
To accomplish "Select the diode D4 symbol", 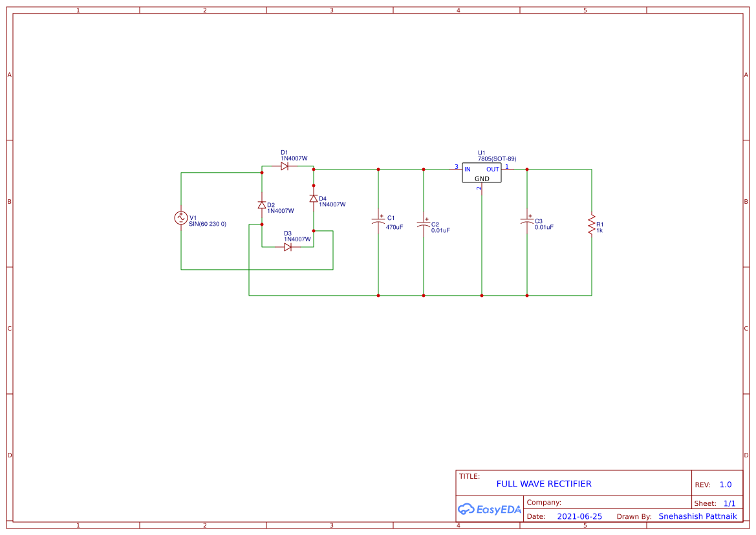I will [314, 198].
